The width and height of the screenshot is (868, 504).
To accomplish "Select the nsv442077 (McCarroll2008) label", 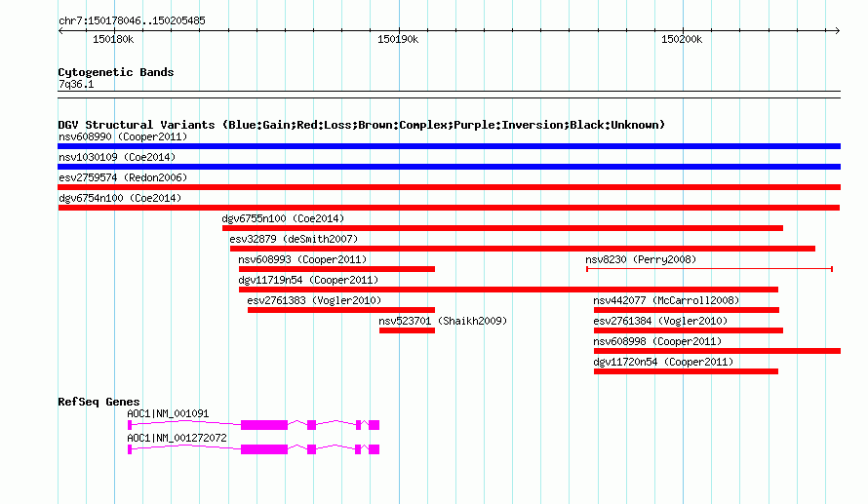I will point(666,300).
